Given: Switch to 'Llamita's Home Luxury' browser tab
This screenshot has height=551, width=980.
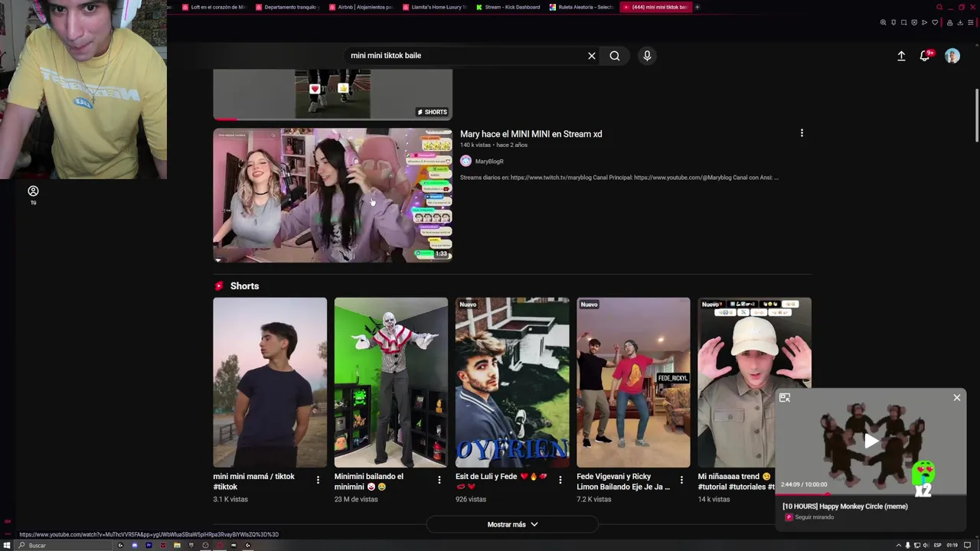Looking at the screenshot, I should click(434, 7).
